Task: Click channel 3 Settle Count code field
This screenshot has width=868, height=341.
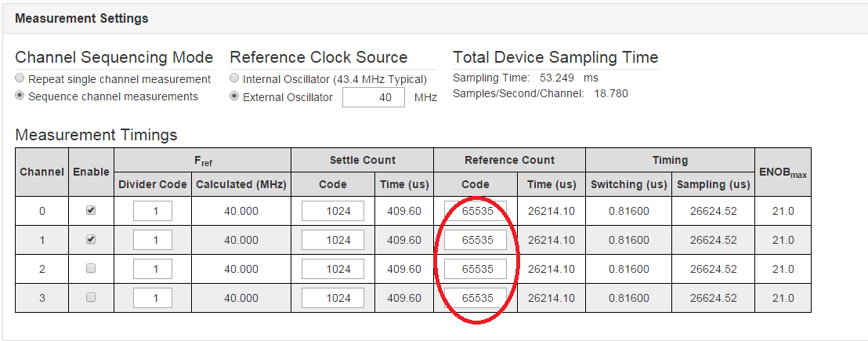Action: click(333, 298)
